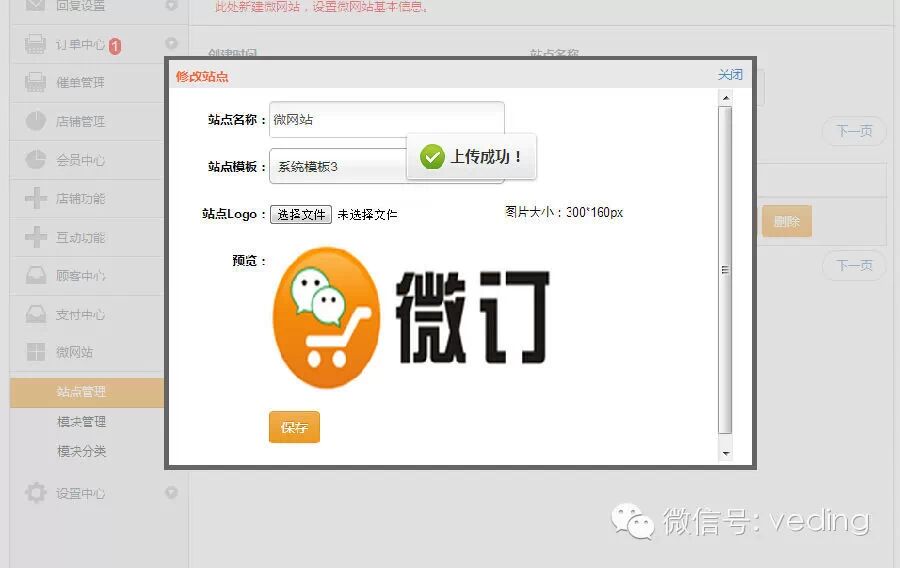Click the red notification badge on 订单中心
Image resolution: width=900 pixels, height=568 pixels.
[x=115, y=46]
